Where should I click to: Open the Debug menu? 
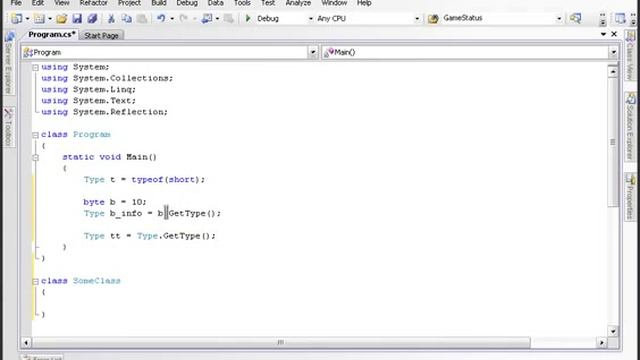click(x=187, y=3)
